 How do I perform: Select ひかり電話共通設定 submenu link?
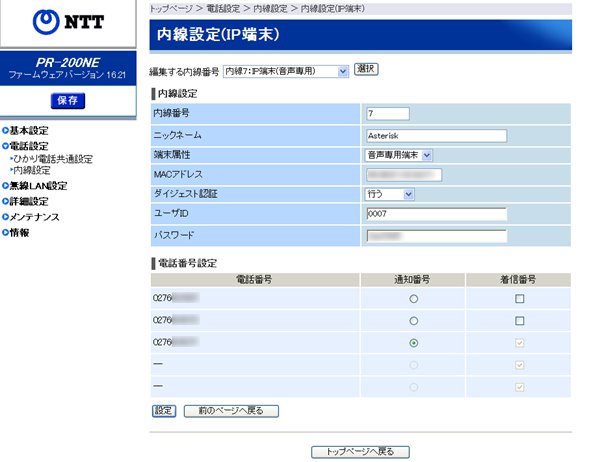[x=53, y=159]
